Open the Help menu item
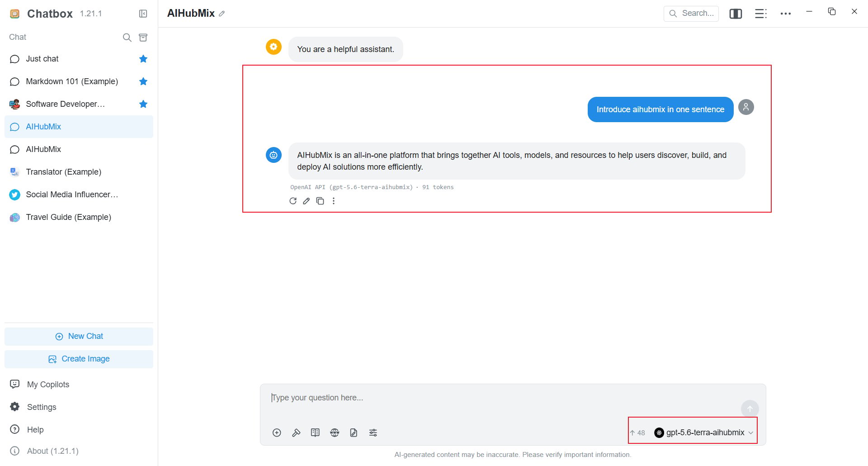This screenshot has width=868, height=466. tap(79, 429)
